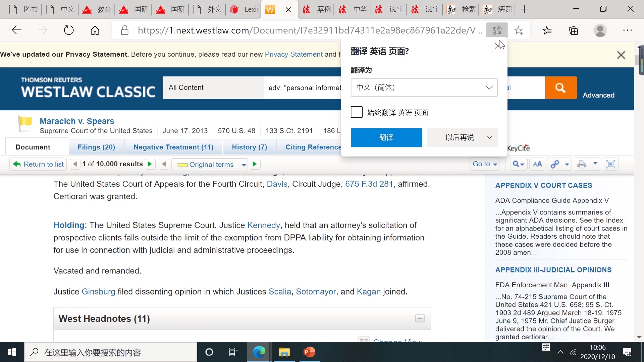Expand the Go to dropdown
This screenshot has width=644, height=362.
pyautogui.click(x=485, y=164)
